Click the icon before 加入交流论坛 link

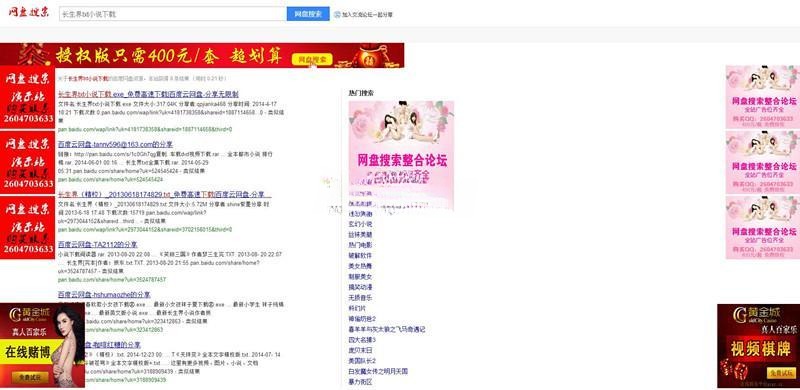(x=337, y=15)
